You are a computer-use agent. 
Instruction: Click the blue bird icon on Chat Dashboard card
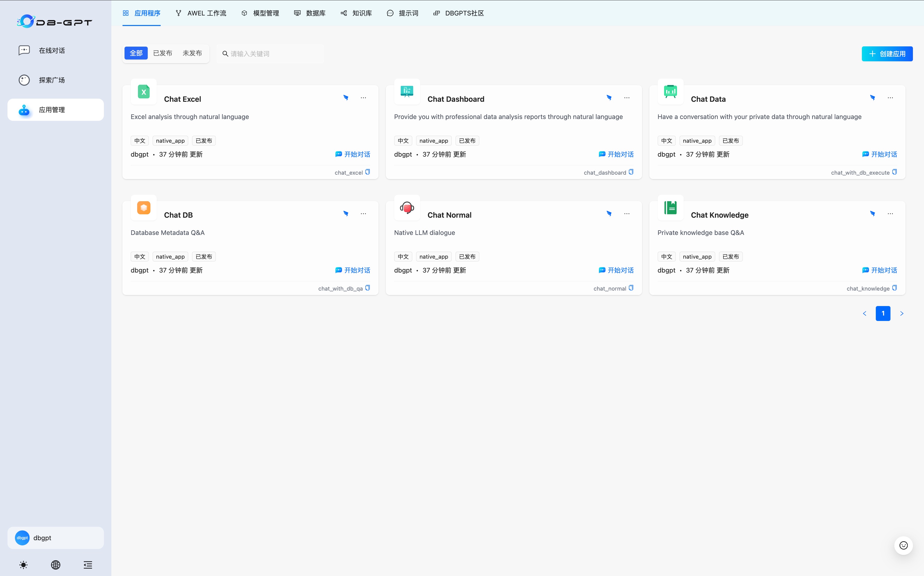click(x=609, y=98)
